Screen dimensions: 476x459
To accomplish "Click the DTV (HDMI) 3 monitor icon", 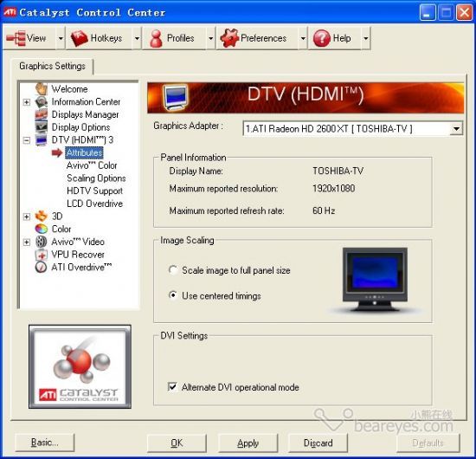I will tap(41, 140).
